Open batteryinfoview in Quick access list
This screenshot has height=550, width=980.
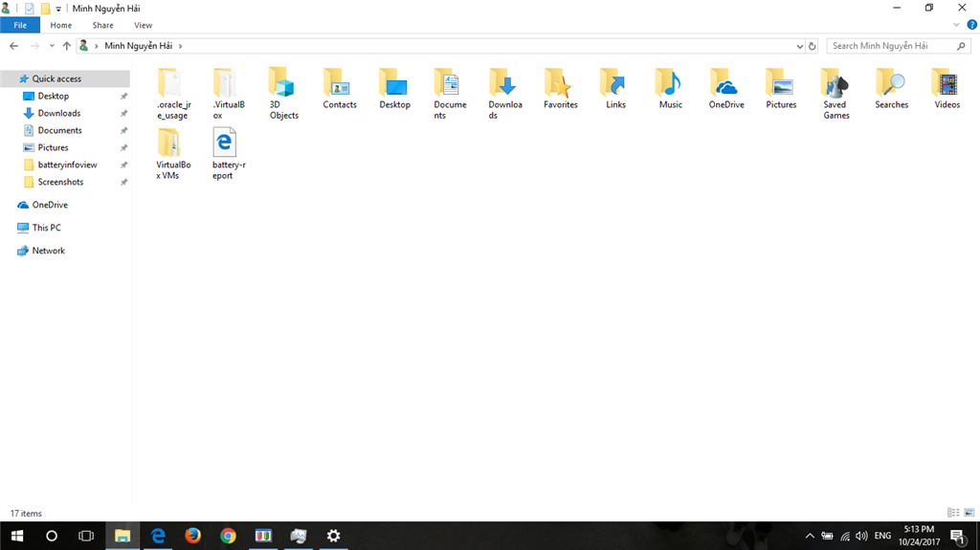tap(65, 165)
